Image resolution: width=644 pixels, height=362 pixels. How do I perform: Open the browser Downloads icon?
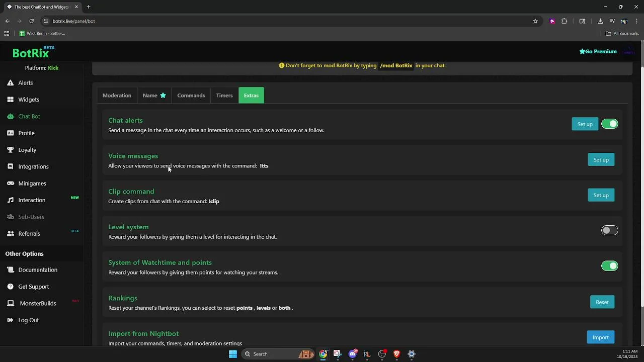coord(600,21)
